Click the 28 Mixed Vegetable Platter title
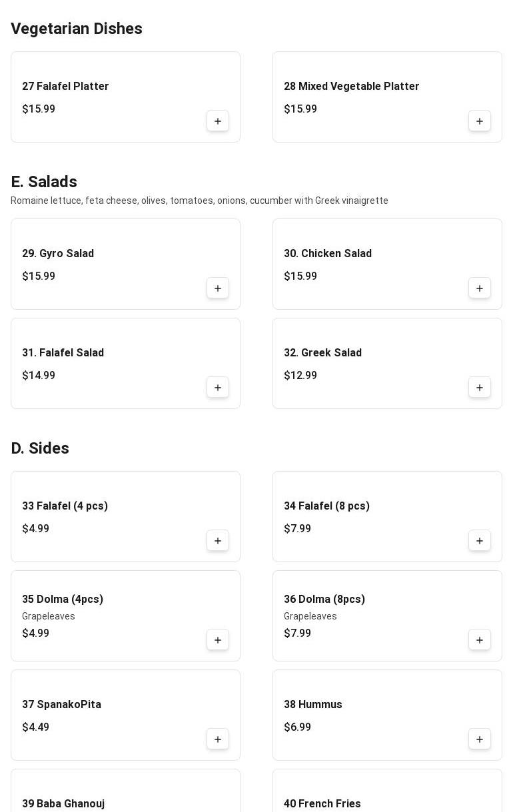This screenshot has width=513, height=812. coord(351,87)
